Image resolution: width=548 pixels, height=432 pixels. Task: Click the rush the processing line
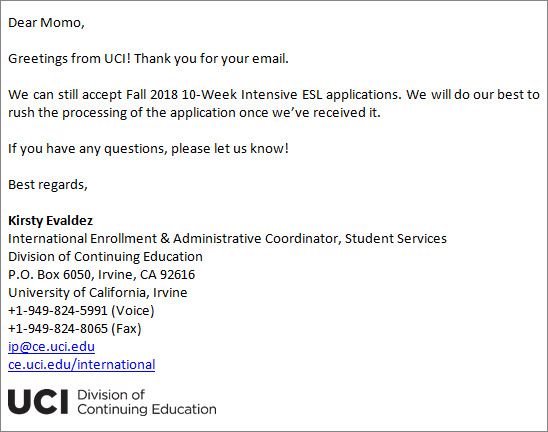pyautogui.click(x=194, y=113)
